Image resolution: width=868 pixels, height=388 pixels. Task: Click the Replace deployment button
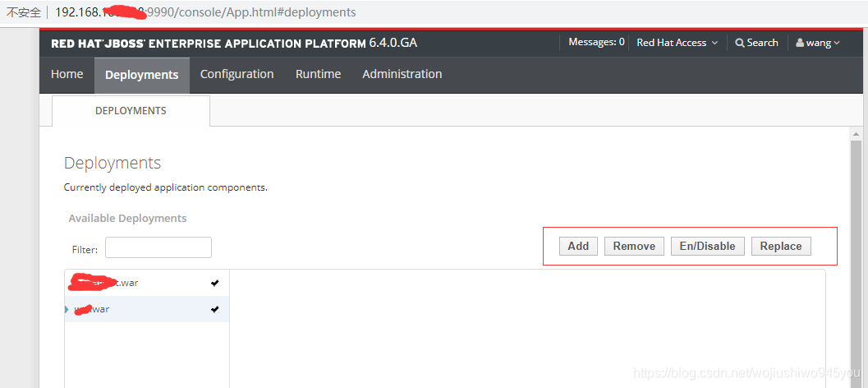point(781,246)
